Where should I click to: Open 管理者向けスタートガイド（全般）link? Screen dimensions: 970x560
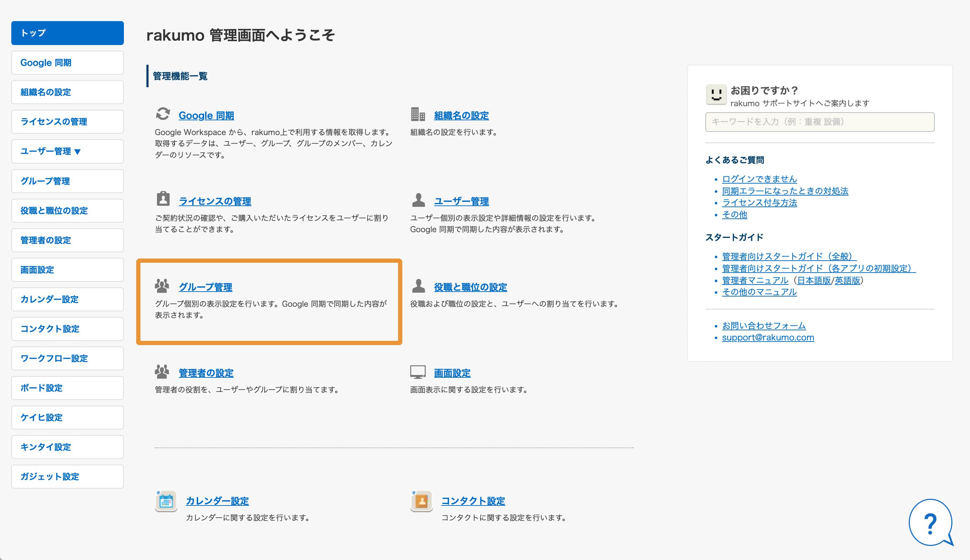click(x=789, y=256)
